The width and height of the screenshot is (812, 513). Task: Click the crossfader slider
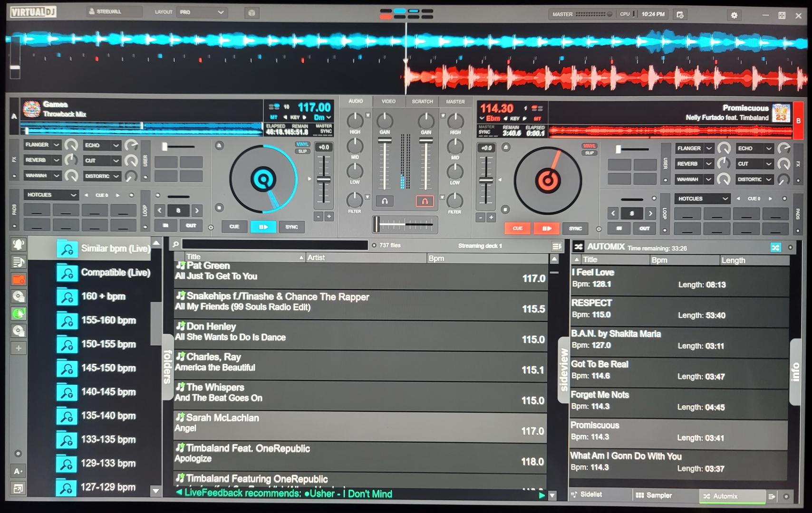pyautogui.click(x=404, y=224)
